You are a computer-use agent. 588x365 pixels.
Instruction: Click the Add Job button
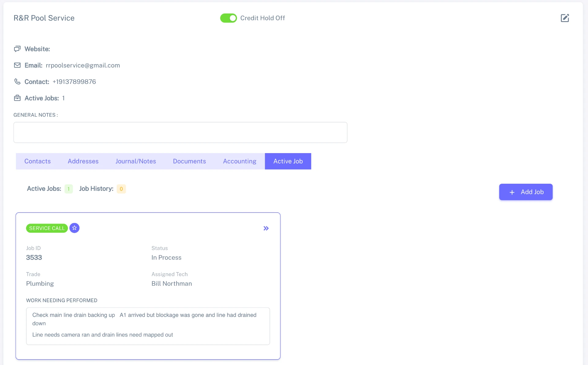pos(526,192)
